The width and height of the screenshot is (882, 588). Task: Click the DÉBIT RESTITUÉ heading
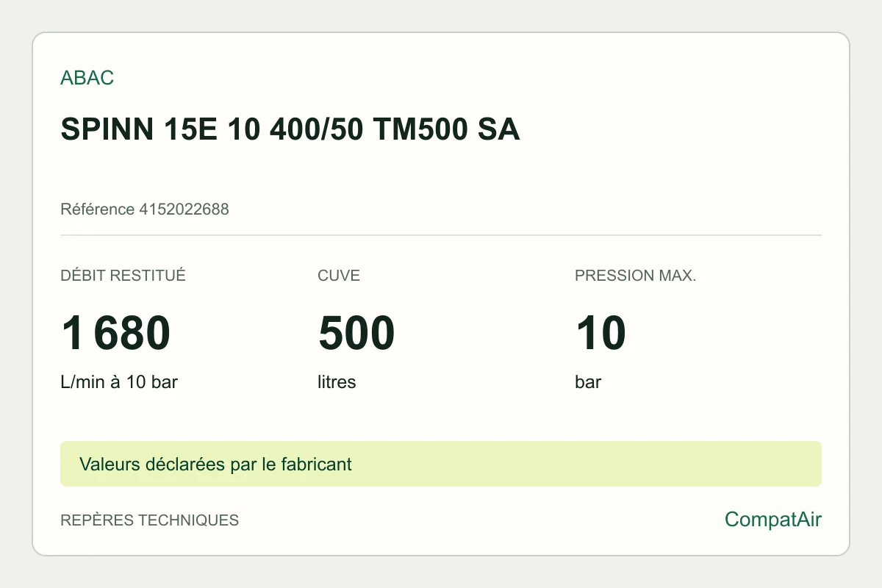[123, 276]
